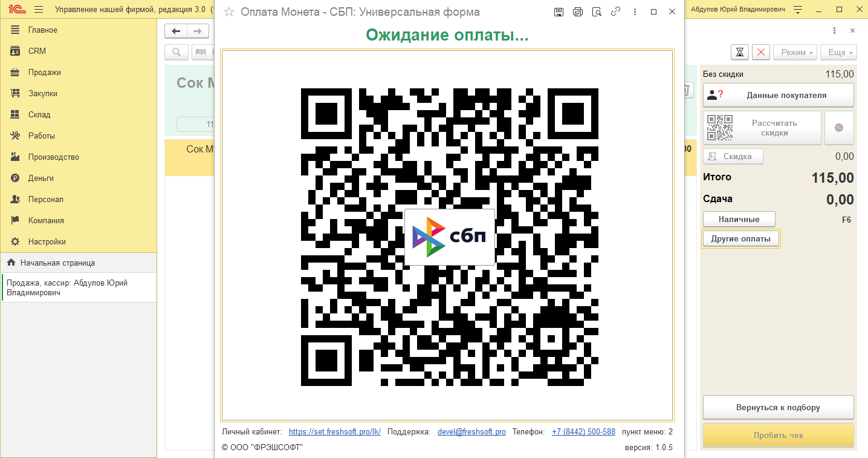Image resolution: width=868 pixels, height=458 pixels.
Task: Open the Еще dropdown
Action: pos(839,52)
